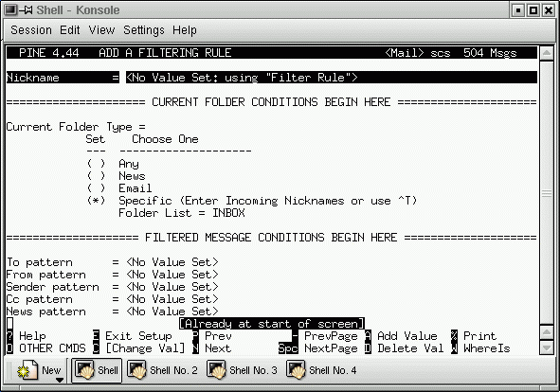Minimize the Konsole window
Screen dimensions: 560x392
click(x=518, y=10)
